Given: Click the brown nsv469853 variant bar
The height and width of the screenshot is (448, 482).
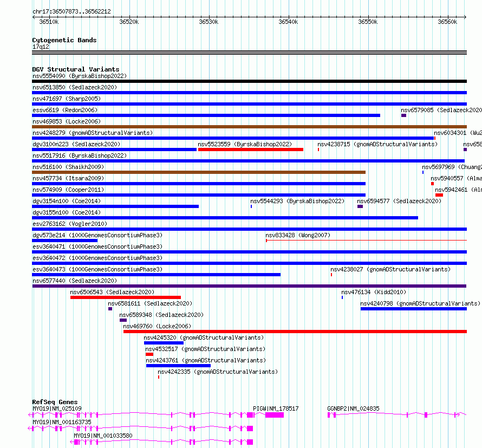Looking at the screenshot, I should 249,127.
